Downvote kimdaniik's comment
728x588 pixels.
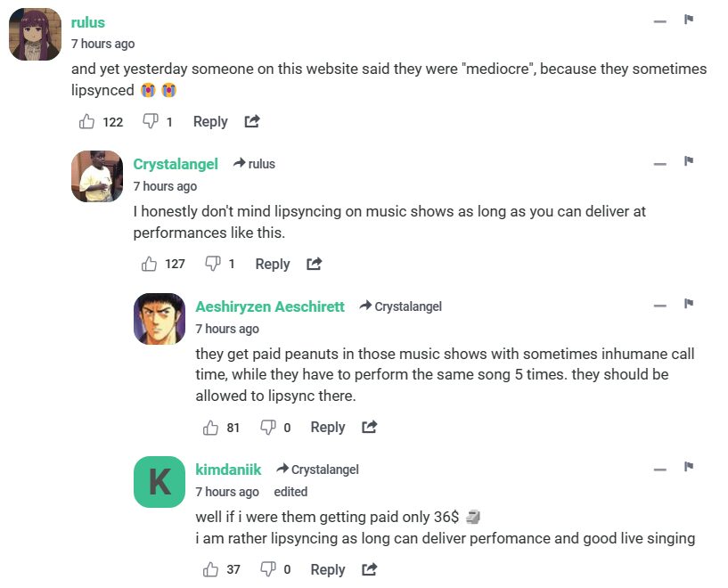tap(267, 569)
